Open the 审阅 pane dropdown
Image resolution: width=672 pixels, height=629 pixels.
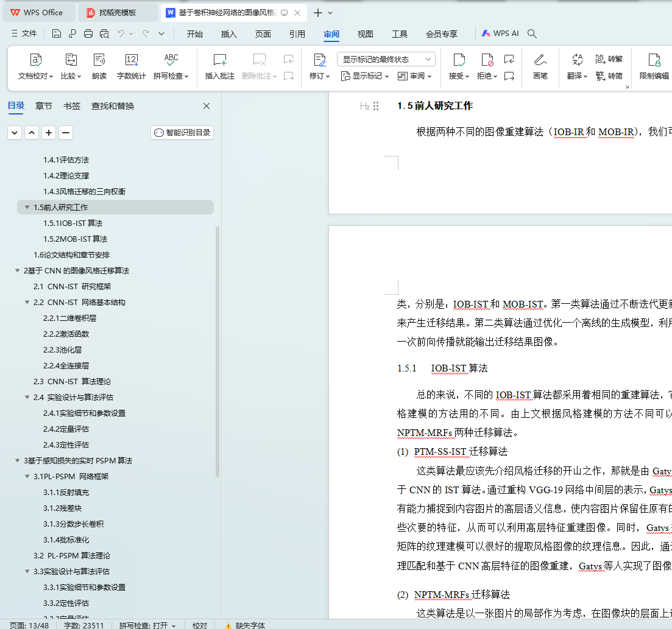tap(414, 76)
